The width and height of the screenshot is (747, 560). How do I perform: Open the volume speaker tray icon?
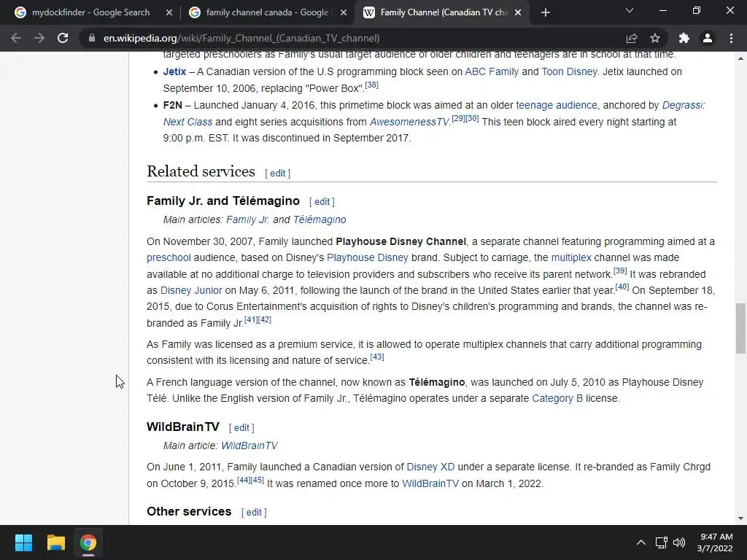tap(679, 542)
